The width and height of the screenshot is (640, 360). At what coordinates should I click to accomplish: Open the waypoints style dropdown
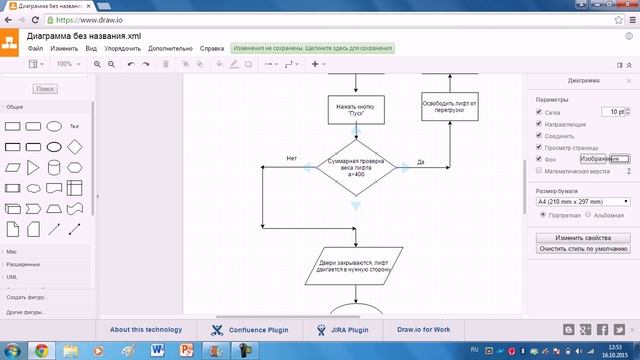[292, 64]
